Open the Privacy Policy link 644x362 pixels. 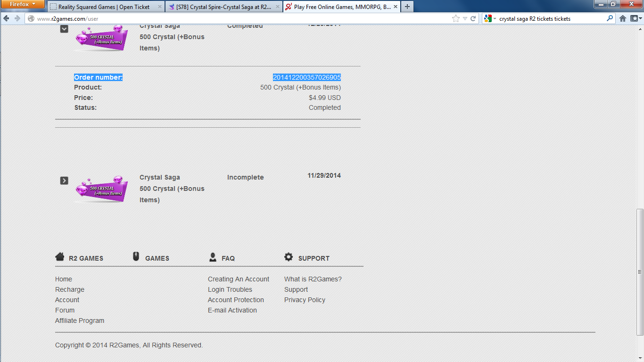pos(305,300)
